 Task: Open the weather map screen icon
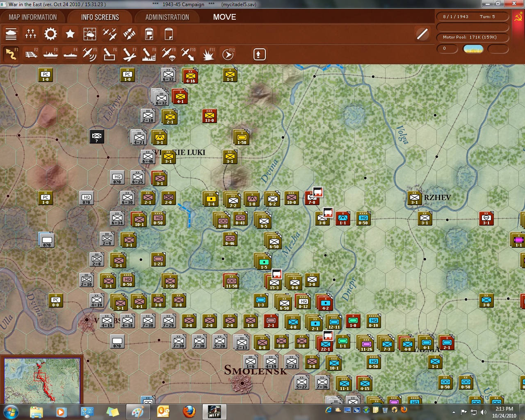(x=90, y=34)
